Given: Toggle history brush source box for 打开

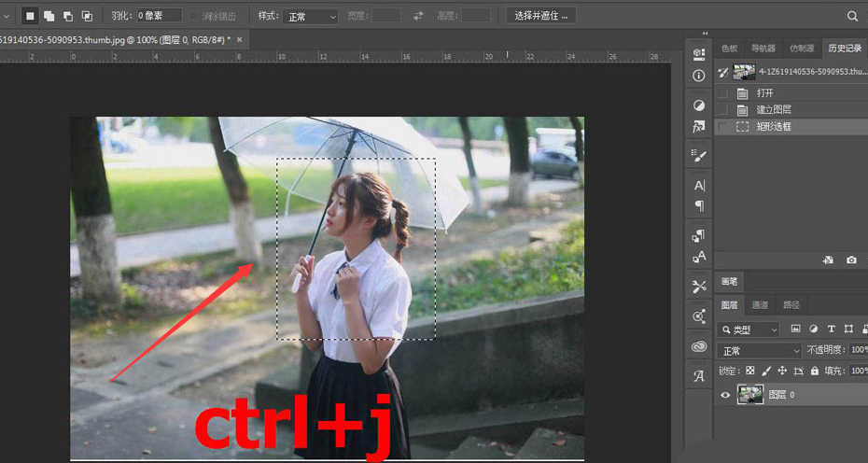Looking at the screenshot, I should click(723, 93).
